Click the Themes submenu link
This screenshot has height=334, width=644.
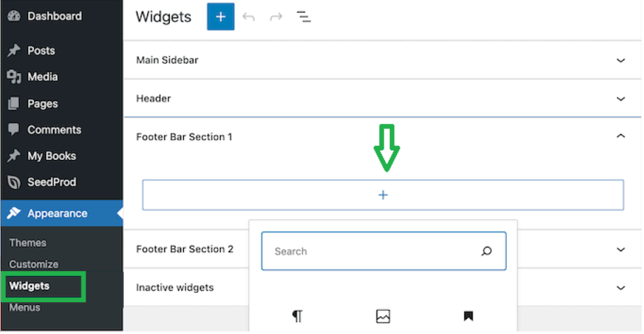(x=28, y=243)
